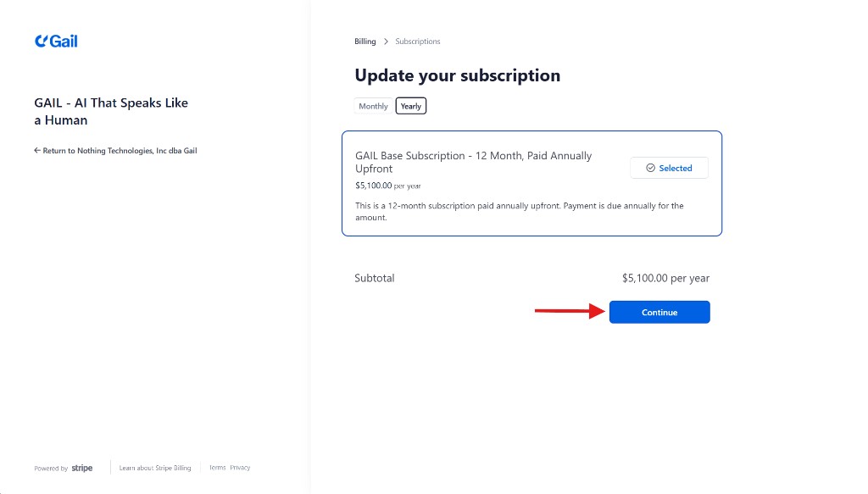Click the Gail logo in the sidebar
Viewport: 868px width, 494px height.
coord(55,40)
